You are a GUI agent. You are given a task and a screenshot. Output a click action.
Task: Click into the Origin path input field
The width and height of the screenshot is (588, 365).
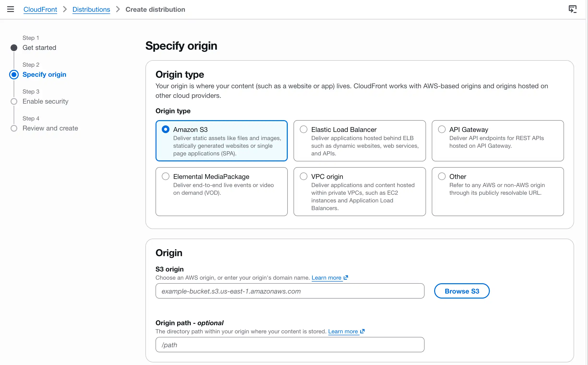tap(290, 345)
